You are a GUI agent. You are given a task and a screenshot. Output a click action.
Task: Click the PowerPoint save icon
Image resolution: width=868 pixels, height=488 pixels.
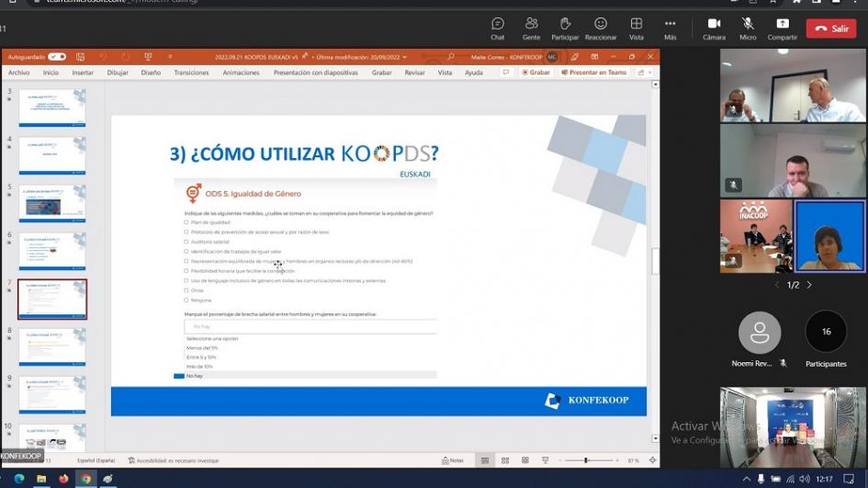tap(80, 57)
